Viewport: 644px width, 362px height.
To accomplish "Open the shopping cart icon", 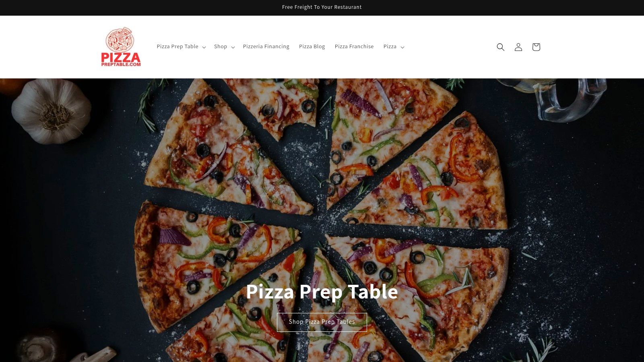I will 536,47.
